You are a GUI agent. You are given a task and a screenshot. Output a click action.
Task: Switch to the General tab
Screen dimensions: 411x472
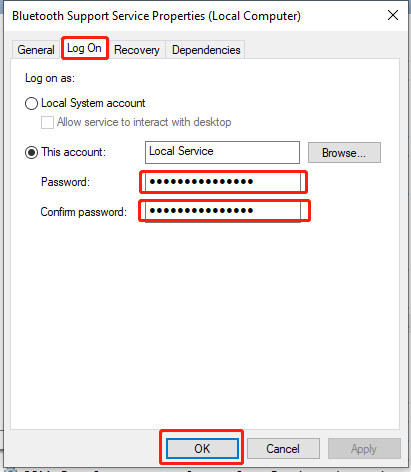[36, 50]
